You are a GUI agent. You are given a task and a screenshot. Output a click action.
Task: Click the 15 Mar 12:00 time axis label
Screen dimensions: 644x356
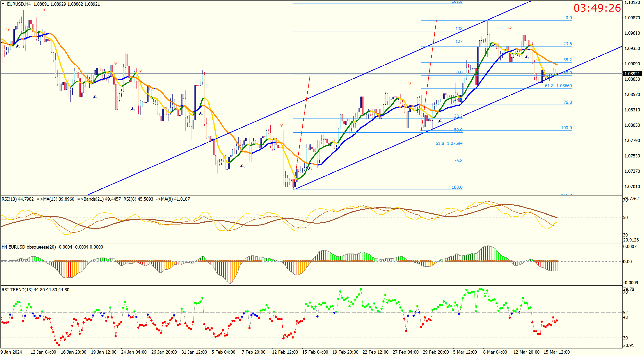point(557,352)
